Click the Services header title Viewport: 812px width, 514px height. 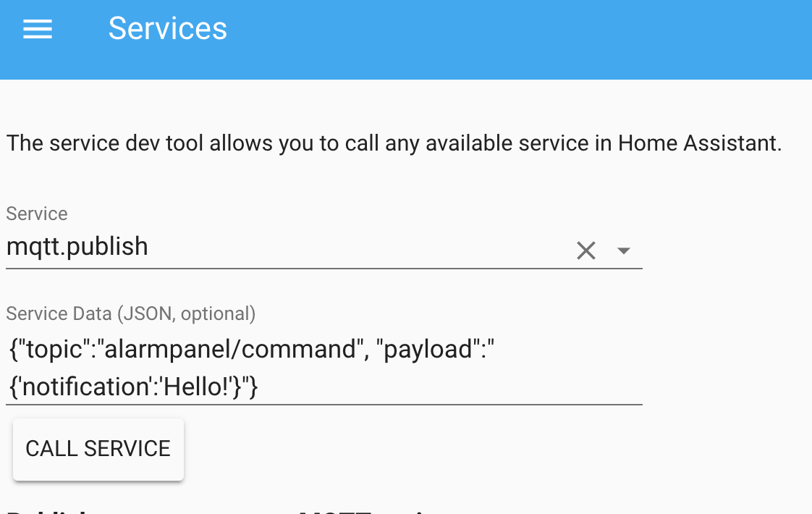168,29
